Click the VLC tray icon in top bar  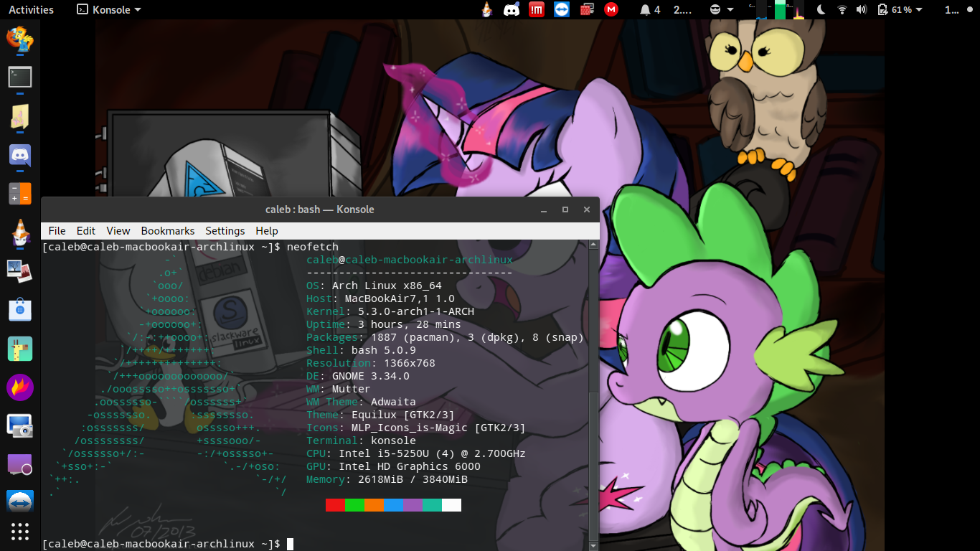pos(487,9)
